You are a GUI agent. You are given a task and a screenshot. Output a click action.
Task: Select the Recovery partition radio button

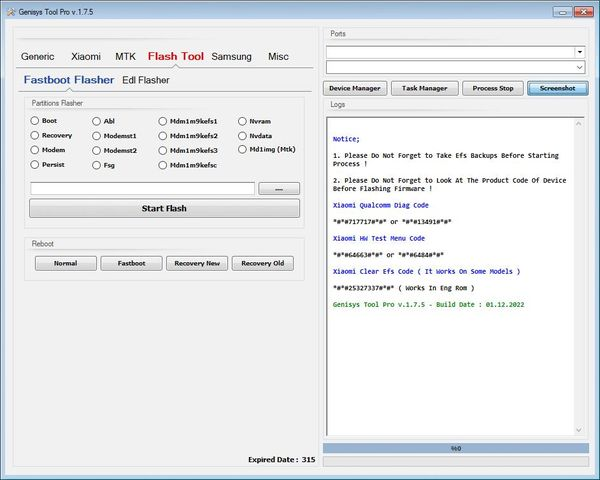point(35,135)
